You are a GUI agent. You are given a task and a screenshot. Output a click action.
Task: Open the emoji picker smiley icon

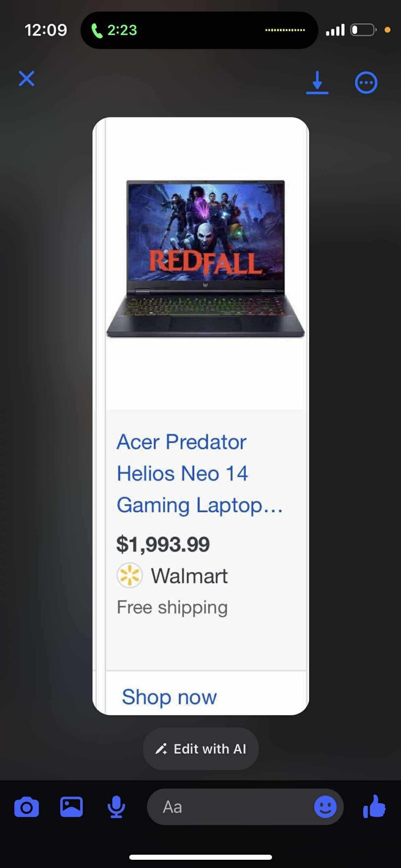tap(325, 807)
